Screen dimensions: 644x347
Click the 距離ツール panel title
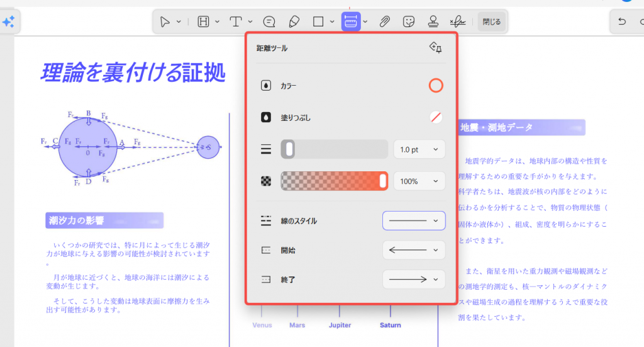[x=272, y=48]
